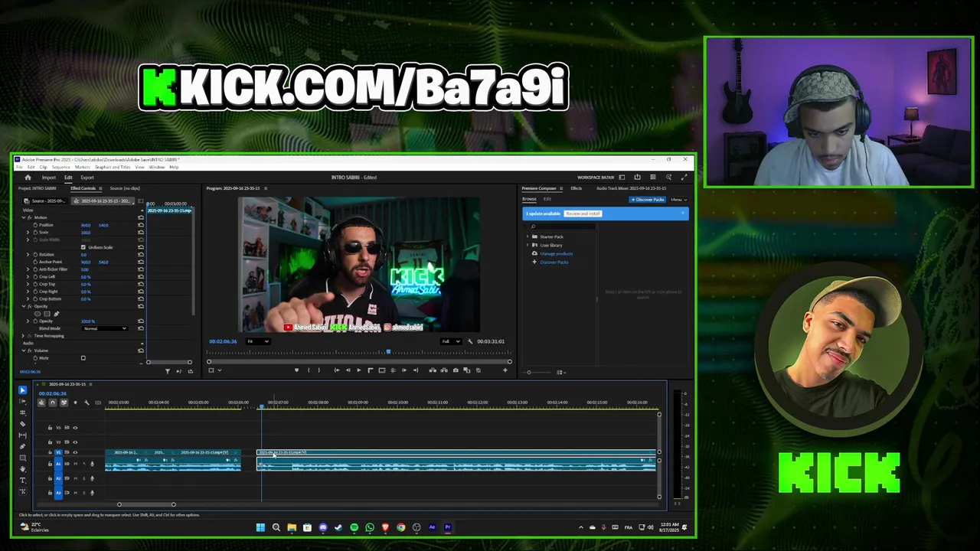
Task: Open timeline display settings wrench
Action: 87,403
